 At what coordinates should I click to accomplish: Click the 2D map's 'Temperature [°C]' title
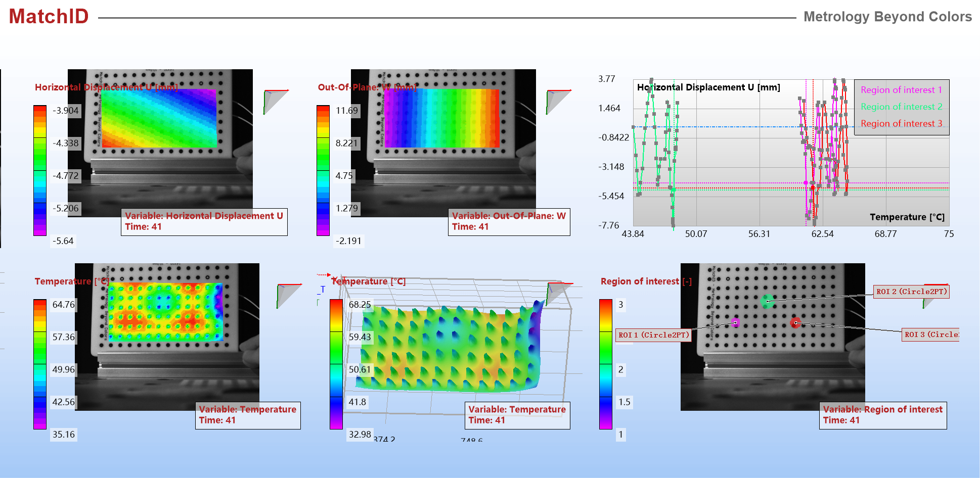point(72,281)
